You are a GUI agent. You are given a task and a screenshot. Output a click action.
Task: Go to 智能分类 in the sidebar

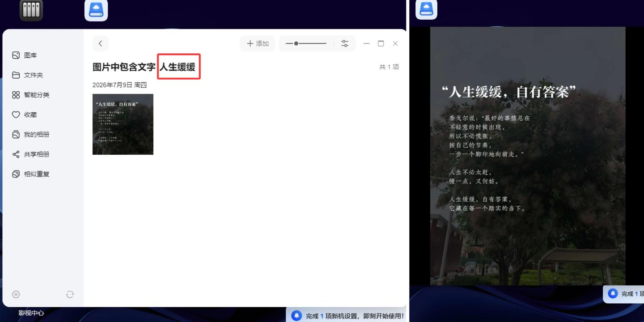[31, 95]
